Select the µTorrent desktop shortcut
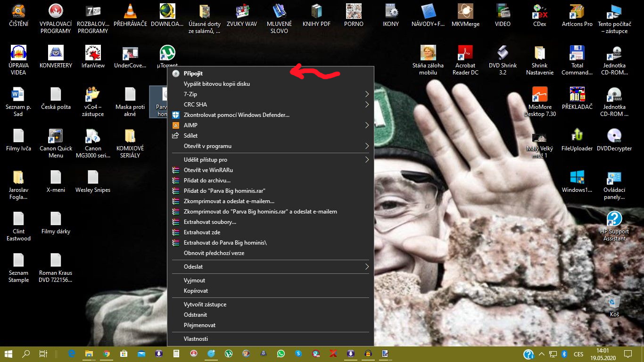The height and width of the screenshot is (362, 644). [167, 57]
